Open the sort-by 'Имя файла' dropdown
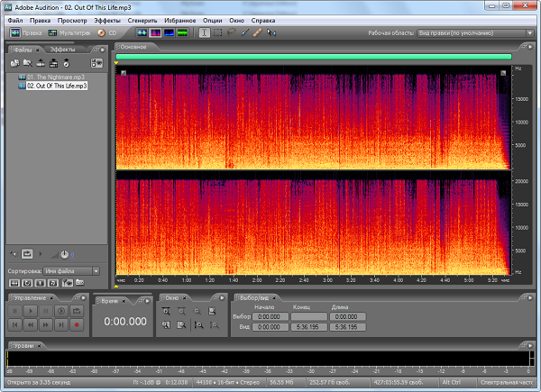The height and width of the screenshot is (392, 541). point(72,270)
